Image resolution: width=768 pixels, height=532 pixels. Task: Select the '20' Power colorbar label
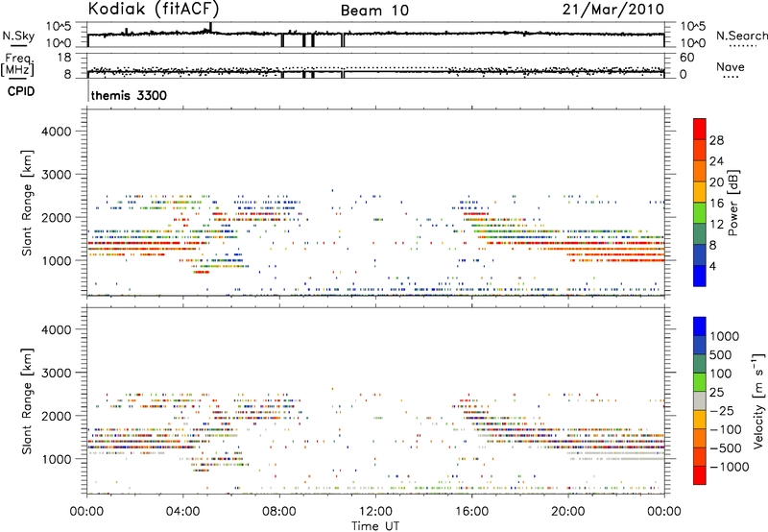click(716, 182)
